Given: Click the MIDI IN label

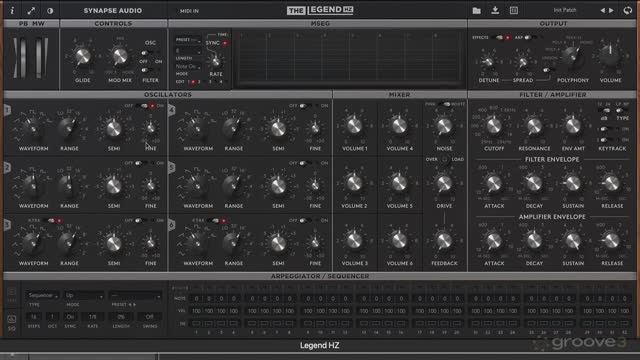Looking at the screenshot, I should [x=189, y=11].
